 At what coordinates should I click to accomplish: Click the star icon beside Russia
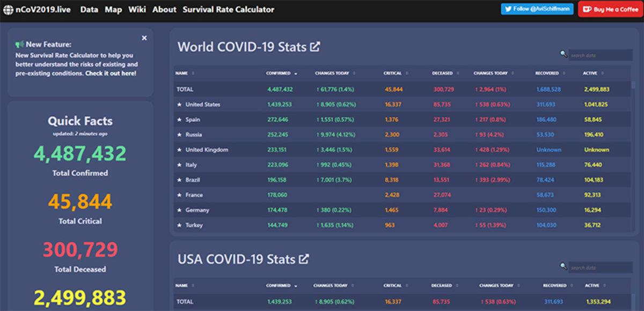tap(179, 135)
